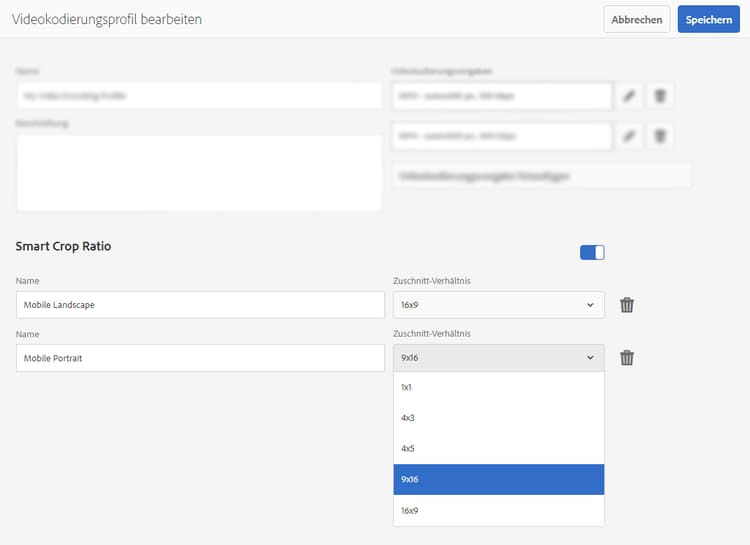
Task: Click the Mobile Landscape name field
Action: (200, 305)
